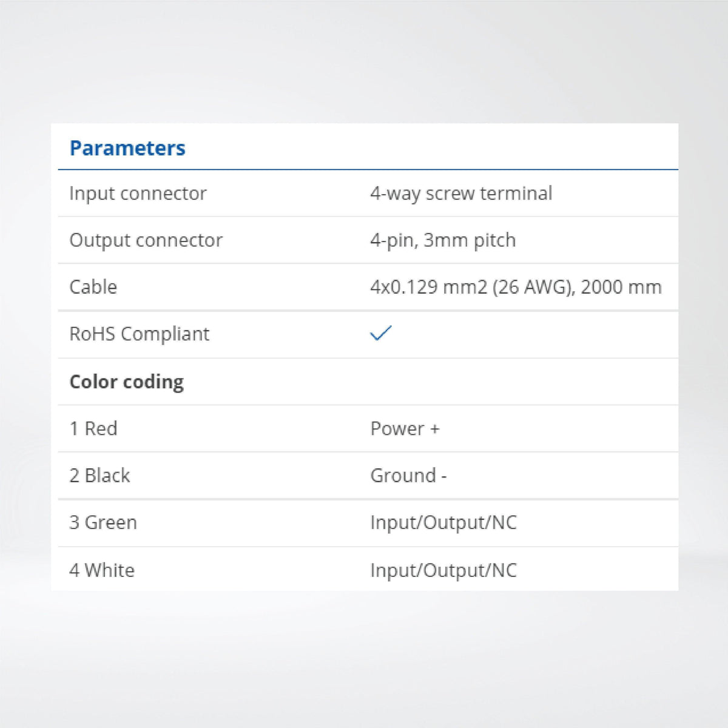Select the 4 White wire entry
Image resolution: width=728 pixels, height=728 pixels.
click(x=101, y=570)
